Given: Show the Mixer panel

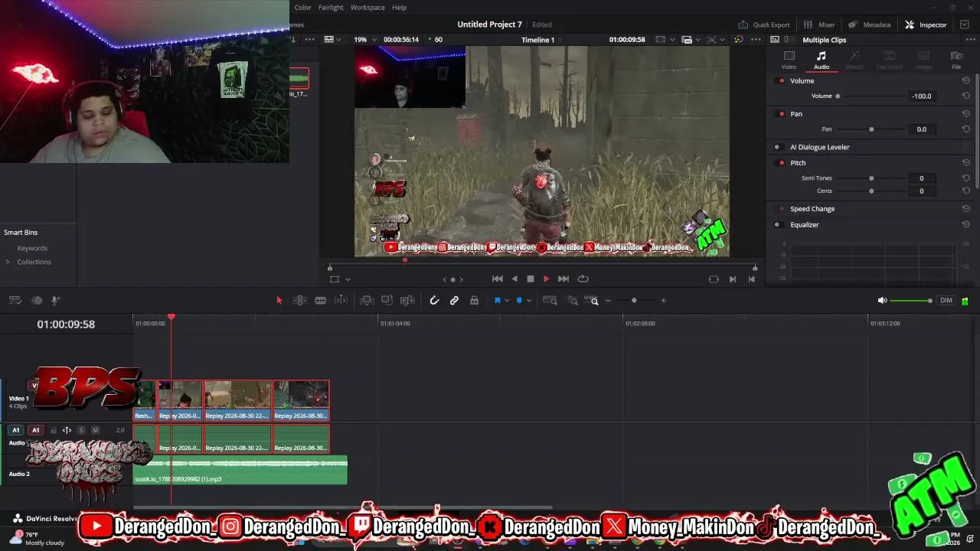Looking at the screenshot, I should point(819,24).
